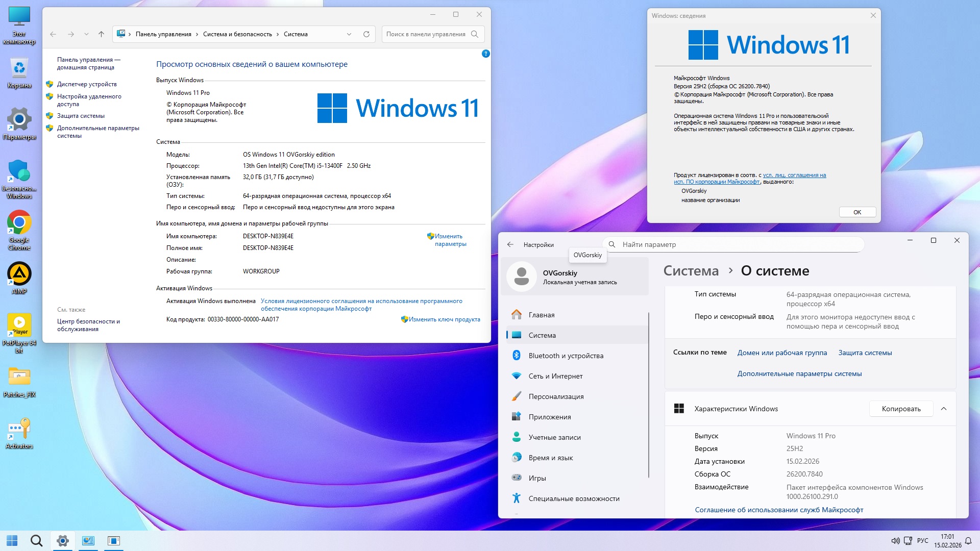Click the volume icon in system tray

(x=895, y=541)
